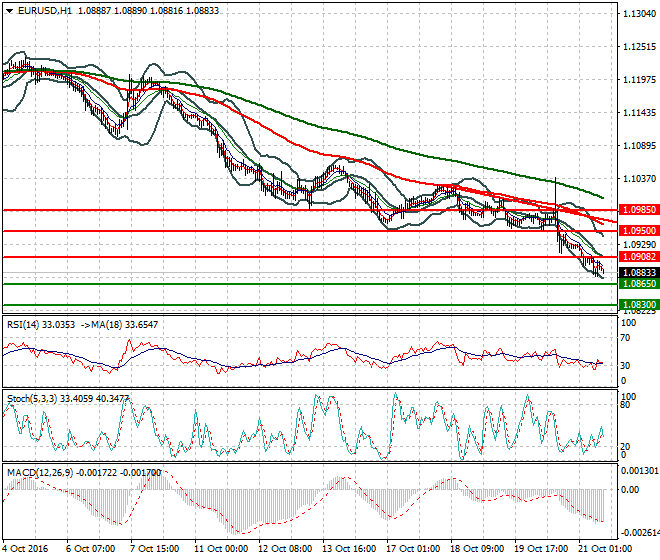Click the 1.09082 red resistance level label
This screenshot has width=660, height=560.
pyautogui.click(x=638, y=257)
